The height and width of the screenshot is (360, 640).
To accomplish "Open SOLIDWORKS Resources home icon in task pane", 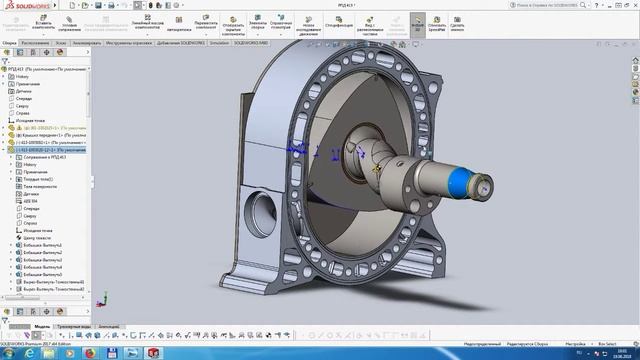I will (636, 60).
